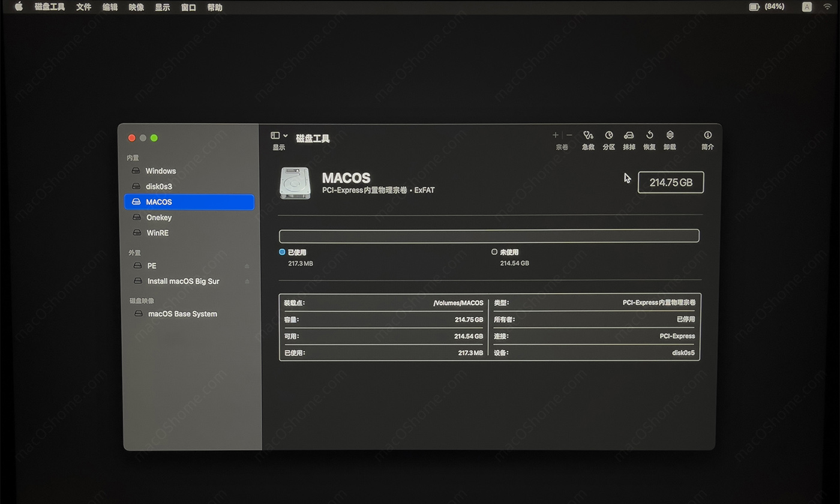Eject the Install macOS Big Sur disk
The image size is (840, 504).
pos(247,281)
